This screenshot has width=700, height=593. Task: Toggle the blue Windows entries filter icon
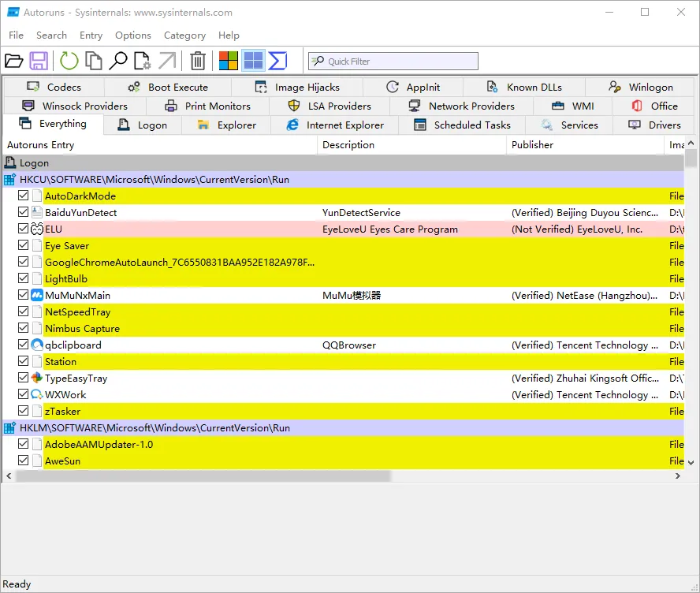[253, 61]
